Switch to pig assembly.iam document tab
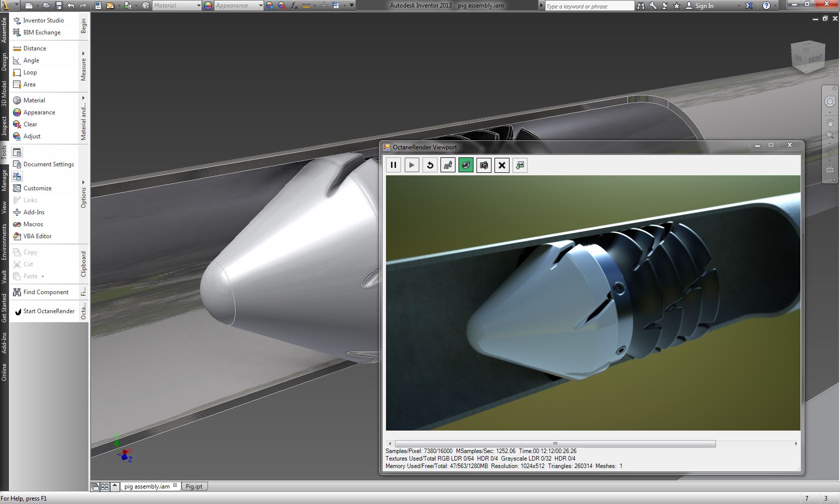The image size is (840, 504). point(150,486)
